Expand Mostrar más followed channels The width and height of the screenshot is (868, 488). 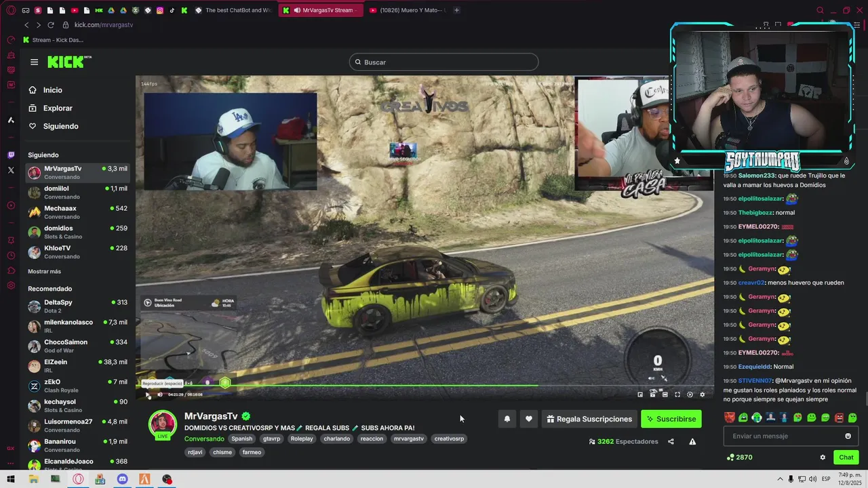44,271
